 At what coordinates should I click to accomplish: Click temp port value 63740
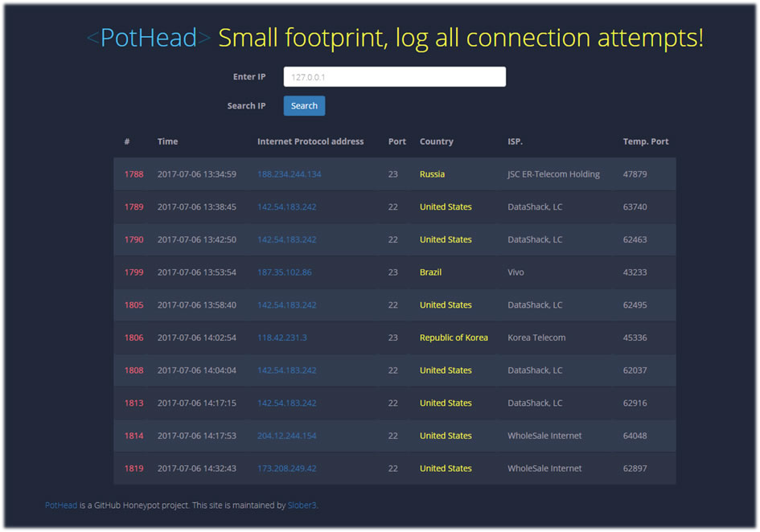point(635,207)
